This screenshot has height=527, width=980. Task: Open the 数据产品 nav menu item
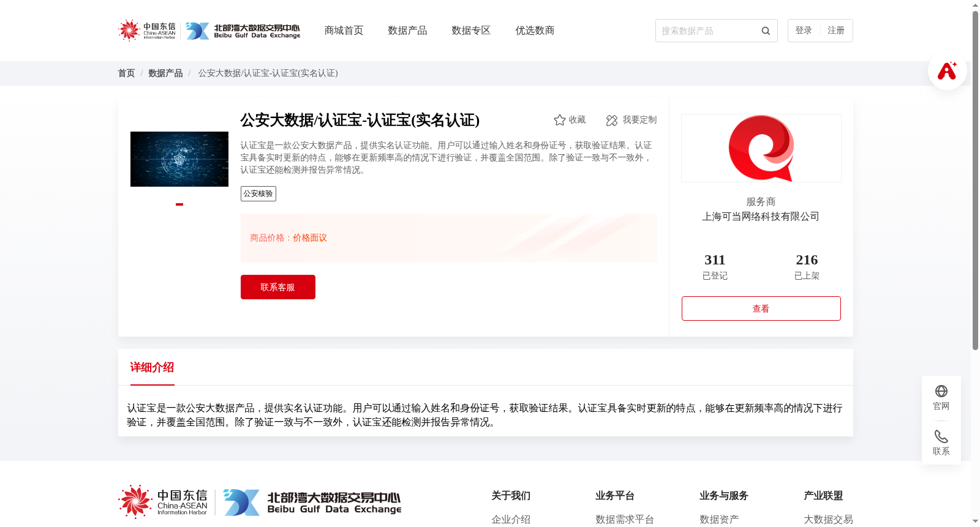(407, 31)
